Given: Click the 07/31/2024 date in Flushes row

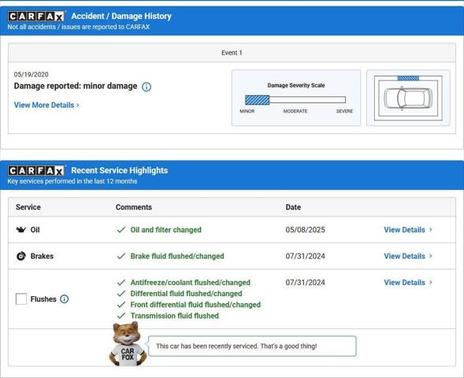Looking at the screenshot, I should coord(305,282).
